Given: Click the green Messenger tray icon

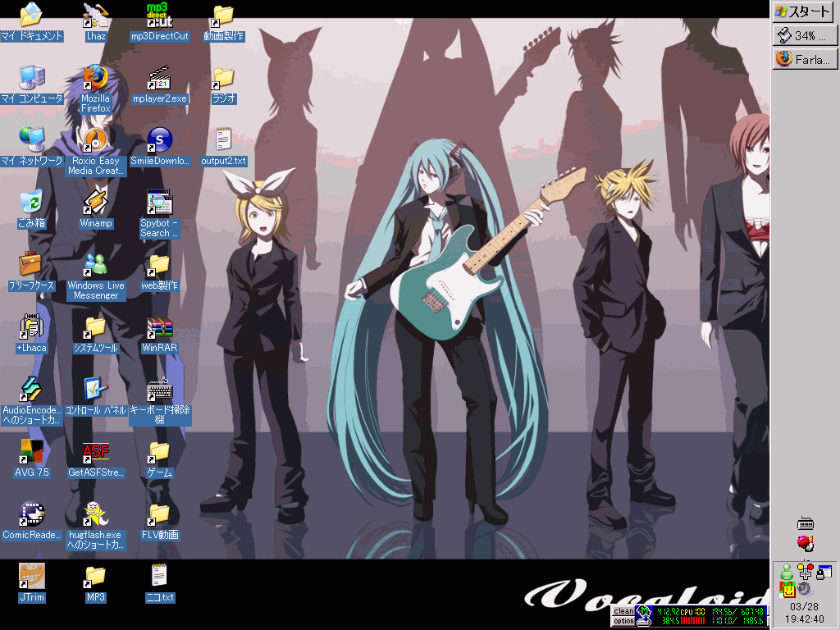Looking at the screenshot, I should [x=787, y=571].
